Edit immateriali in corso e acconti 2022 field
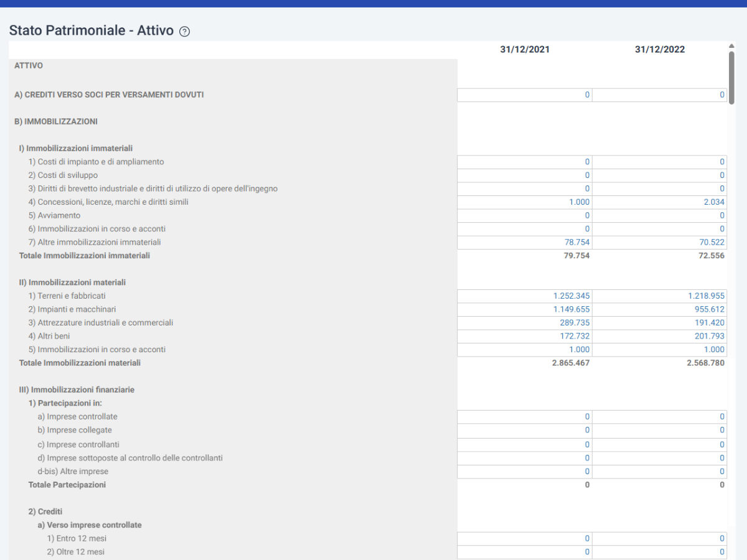 pos(659,229)
